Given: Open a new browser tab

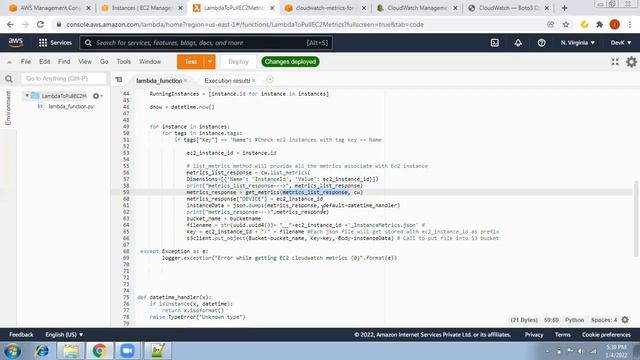Looking at the screenshot, I should pos(564,8).
